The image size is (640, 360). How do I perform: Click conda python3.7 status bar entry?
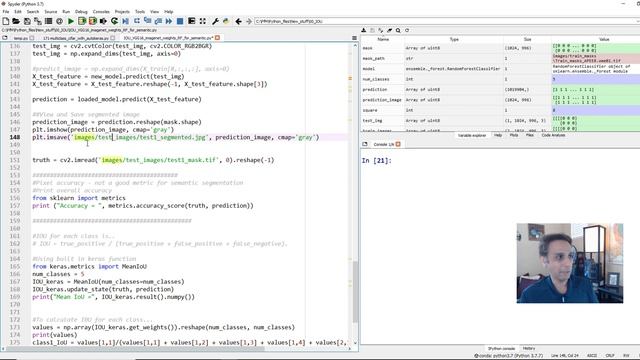pyautogui.click(x=509, y=356)
